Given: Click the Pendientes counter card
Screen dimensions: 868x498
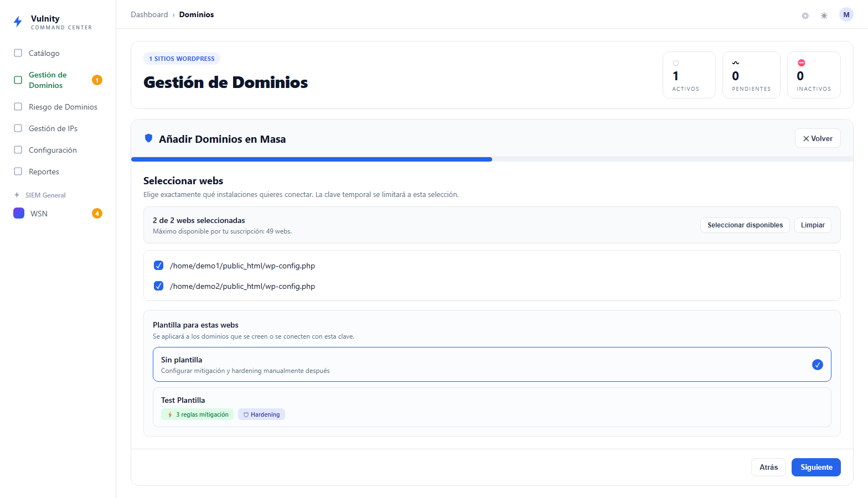Looking at the screenshot, I should pyautogui.click(x=751, y=75).
